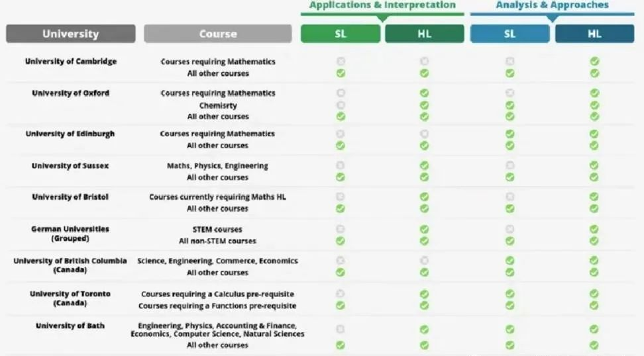Image resolution: width=644 pixels, height=356 pixels.
Task: Click green check for Cambridge Mathematics Analysis HL
Action: coord(594,61)
